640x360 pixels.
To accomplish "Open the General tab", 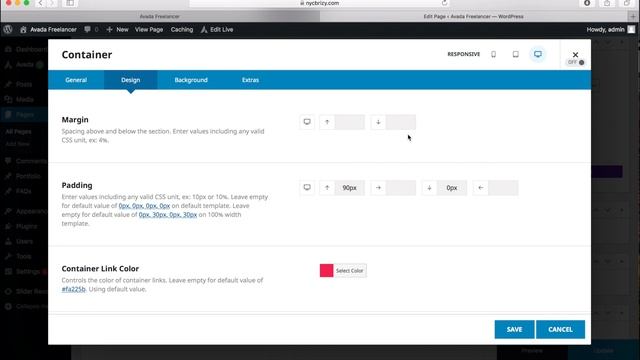I will 76,80.
